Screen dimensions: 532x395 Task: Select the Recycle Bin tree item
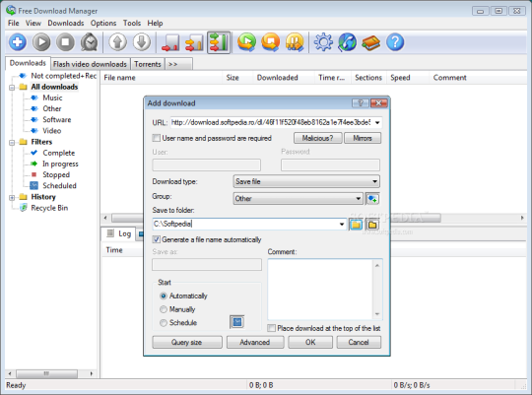point(49,208)
